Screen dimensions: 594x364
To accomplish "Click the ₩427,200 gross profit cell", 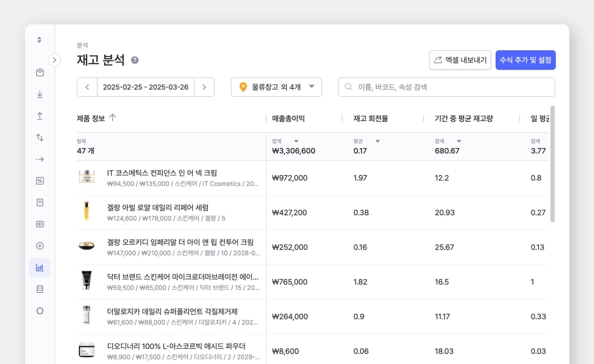I will [x=290, y=212].
